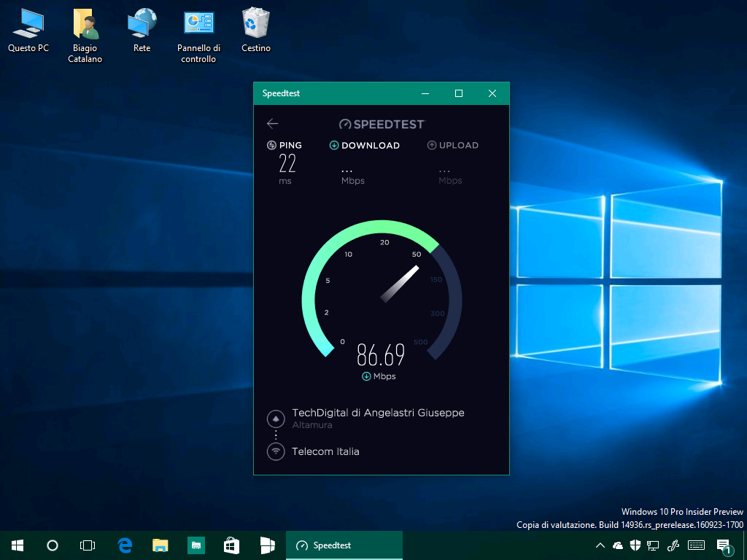747x560 pixels.
Task: Open the green store app on taskbar
Action: [x=196, y=545]
